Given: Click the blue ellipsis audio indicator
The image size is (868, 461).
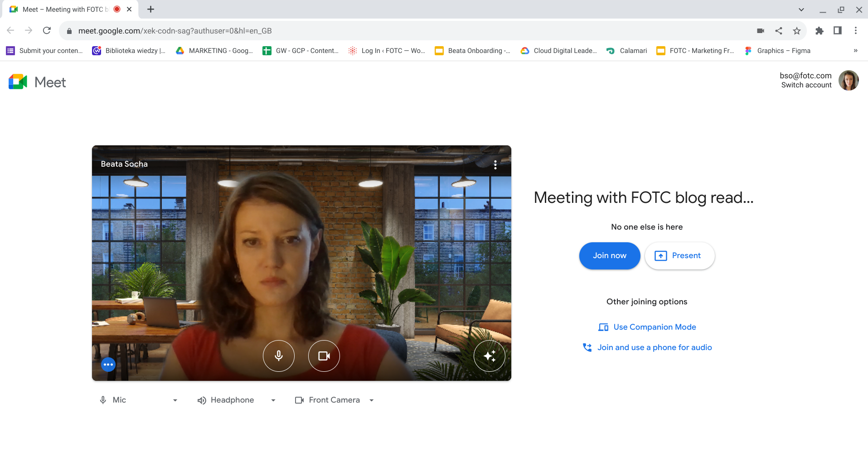Looking at the screenshot, I should [108, 365].
